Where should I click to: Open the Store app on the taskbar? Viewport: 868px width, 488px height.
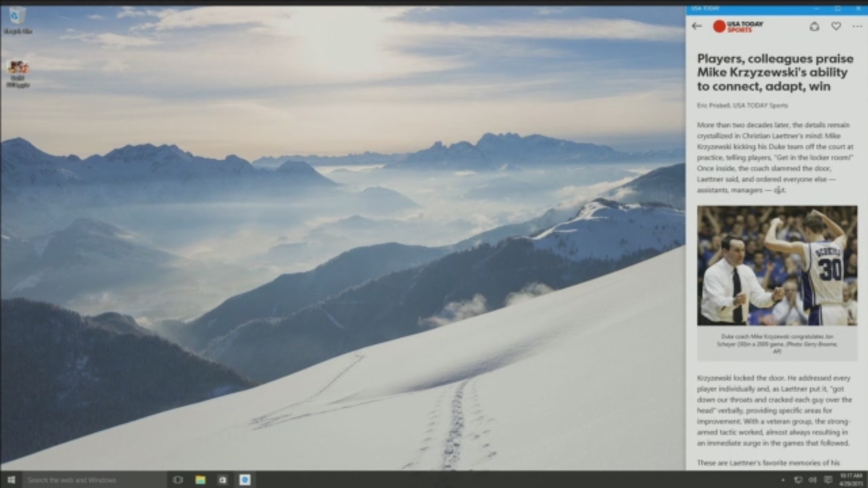point(222,480)
